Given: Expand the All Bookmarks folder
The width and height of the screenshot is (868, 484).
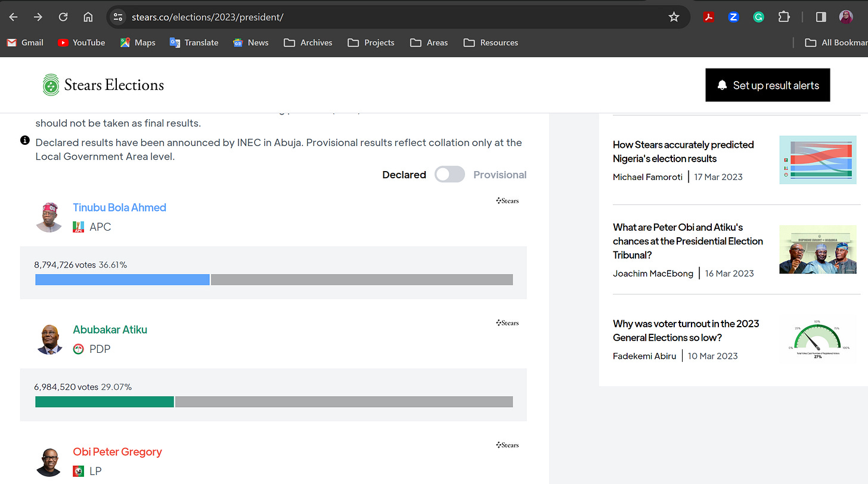Looking at the screenshot, I should (x=836, y=42).
